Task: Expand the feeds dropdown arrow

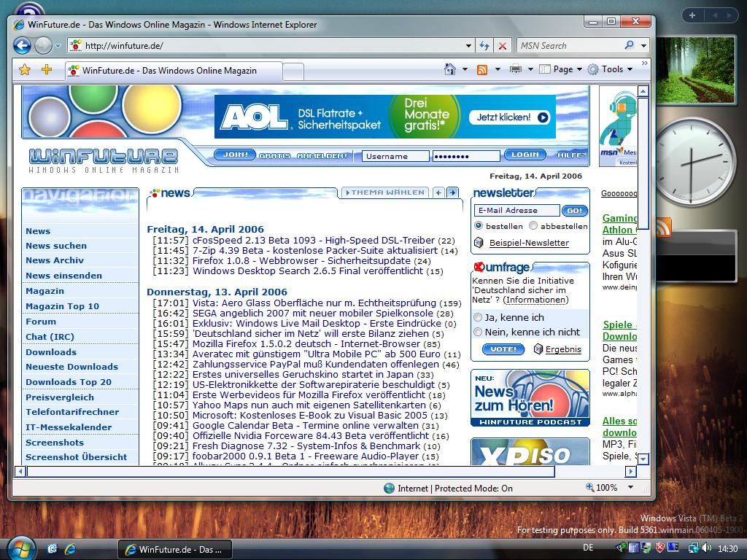Action: tap(498, 69)
